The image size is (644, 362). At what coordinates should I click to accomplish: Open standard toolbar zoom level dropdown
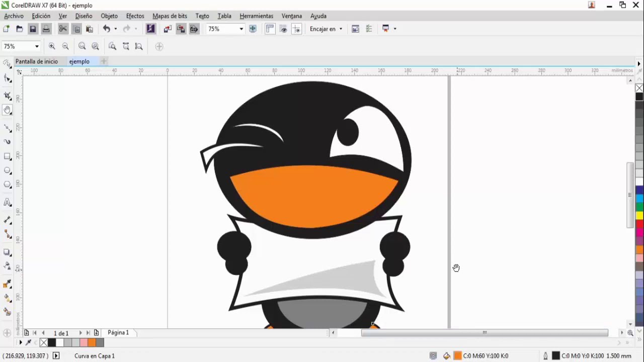[x=241, y=29]
